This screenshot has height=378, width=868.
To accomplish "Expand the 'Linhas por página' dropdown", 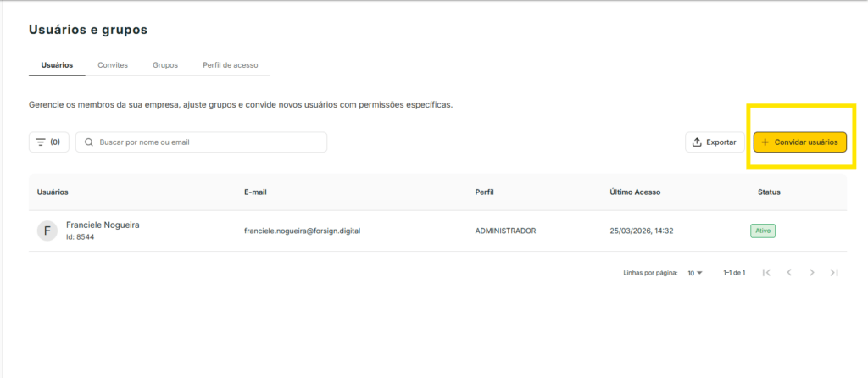I will click(x=695, y=273).
